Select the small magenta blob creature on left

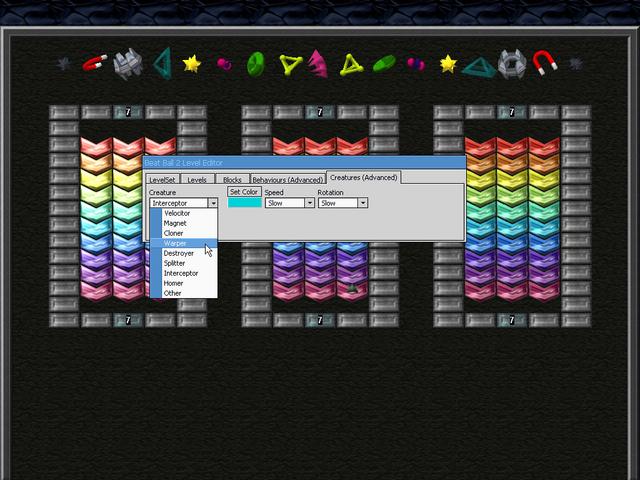(224, 64)
